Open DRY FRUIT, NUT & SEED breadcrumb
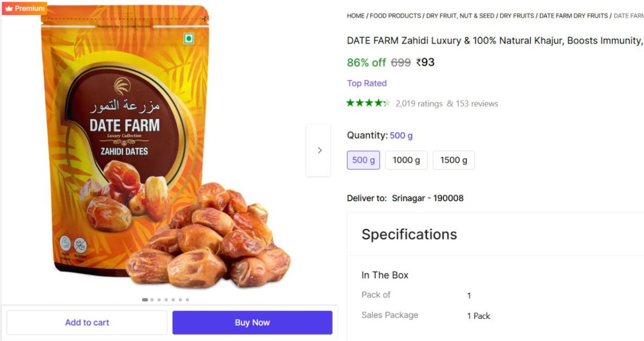Image resolution: width=644 pixels, height=341 pixels. coord(460,16)
